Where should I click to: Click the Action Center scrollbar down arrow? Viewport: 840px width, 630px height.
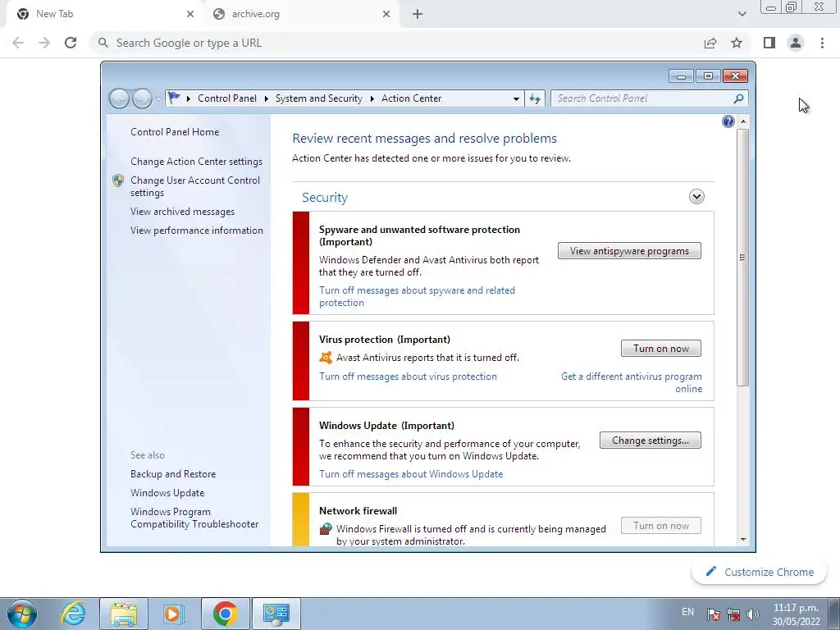(743, 540)
